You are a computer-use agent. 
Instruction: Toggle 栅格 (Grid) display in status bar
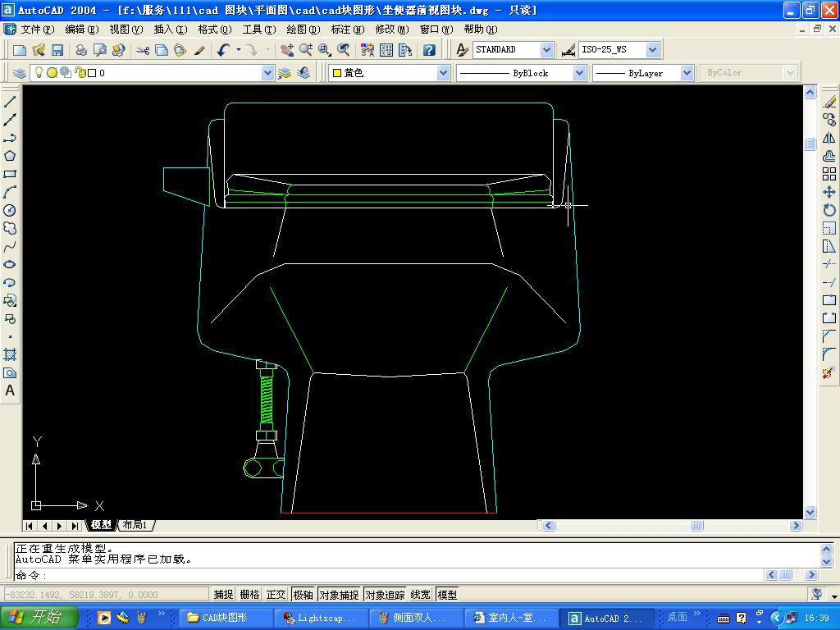tap(249, 595)
